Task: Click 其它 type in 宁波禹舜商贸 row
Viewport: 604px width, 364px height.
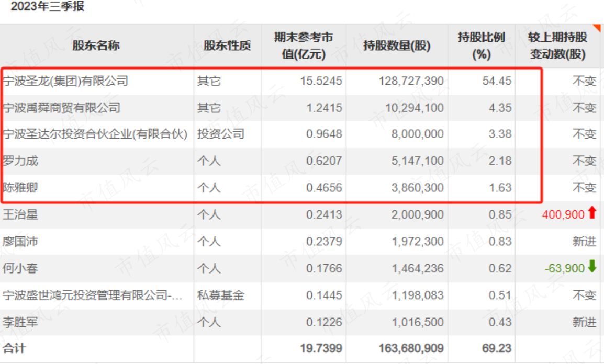Action: (x=209, y=108)
